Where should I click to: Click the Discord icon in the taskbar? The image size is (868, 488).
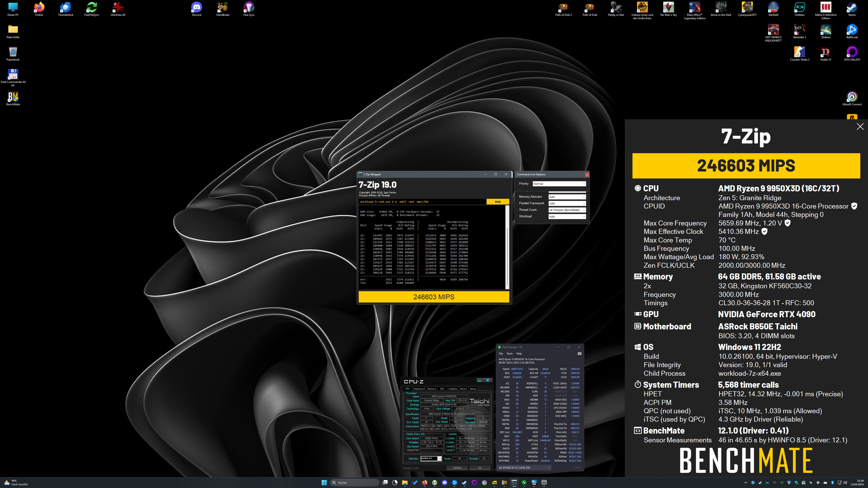(x=444, y=483)
